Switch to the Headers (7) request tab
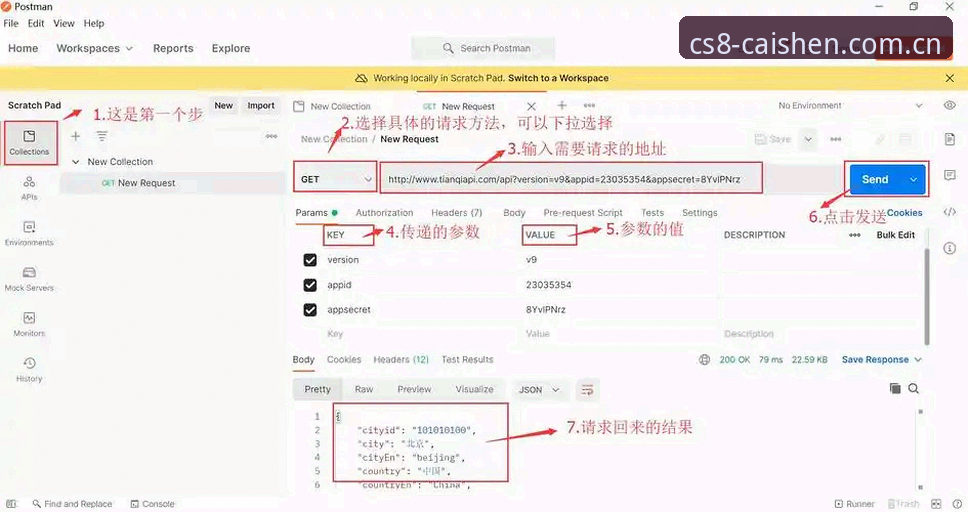The height and width of the screenshot is (512, 968). tap(456, 212)
